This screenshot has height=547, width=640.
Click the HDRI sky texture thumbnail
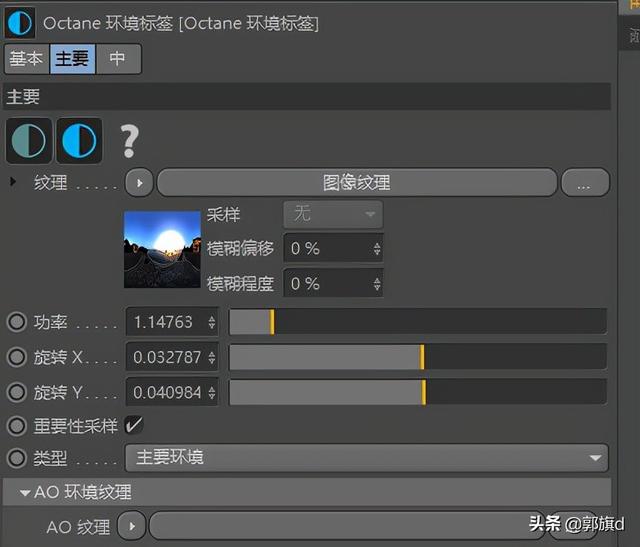point(162,249)
